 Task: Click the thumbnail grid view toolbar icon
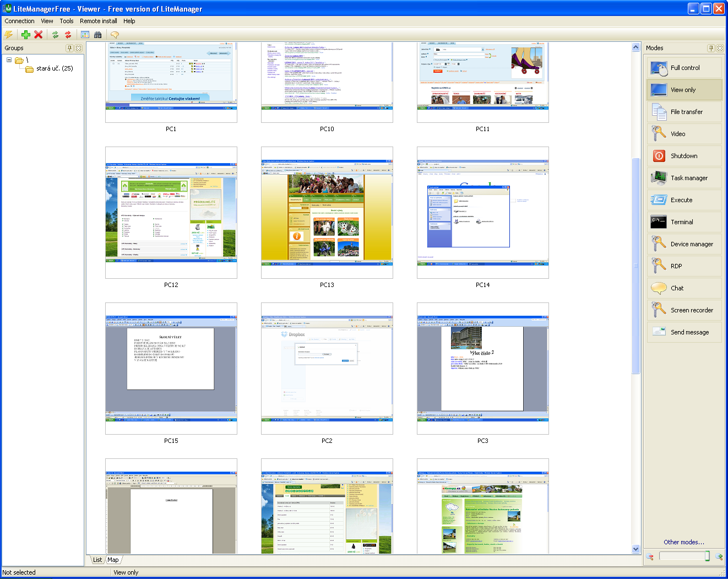[x=85, y=35]
